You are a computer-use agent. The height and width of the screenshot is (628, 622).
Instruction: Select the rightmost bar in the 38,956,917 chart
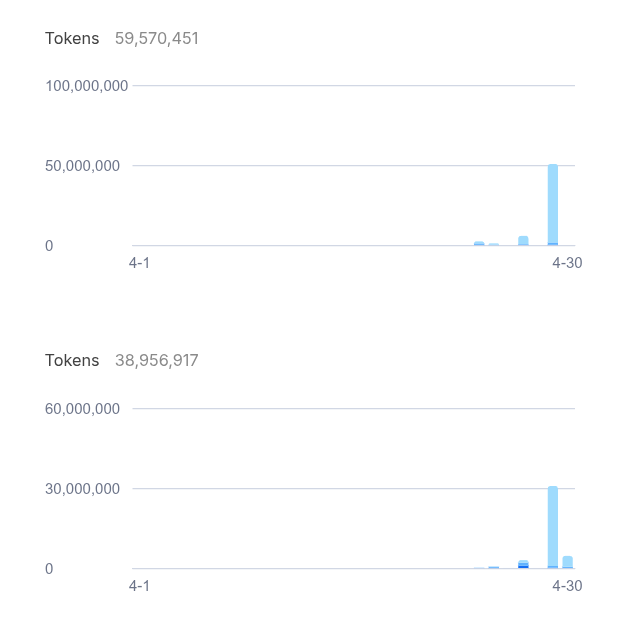click(x=568, y=562)
